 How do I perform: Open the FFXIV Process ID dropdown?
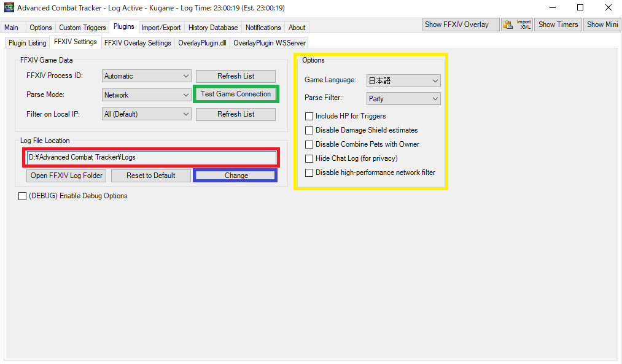coord(147,76)
